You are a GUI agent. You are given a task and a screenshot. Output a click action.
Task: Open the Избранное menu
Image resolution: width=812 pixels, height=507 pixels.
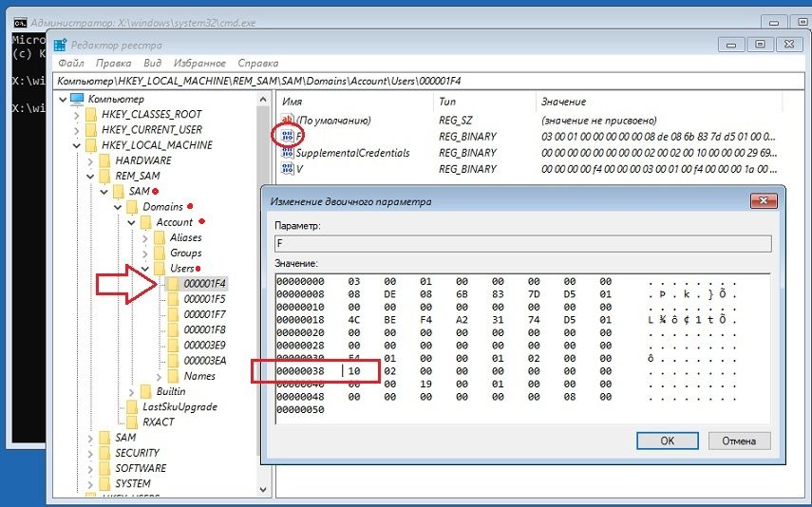[x=199, y=63]
